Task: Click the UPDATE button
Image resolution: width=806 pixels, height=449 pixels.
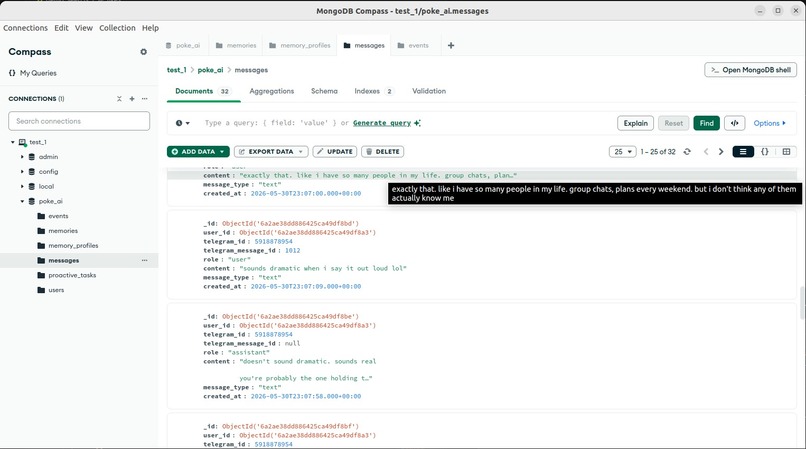Action: point(335,152)
